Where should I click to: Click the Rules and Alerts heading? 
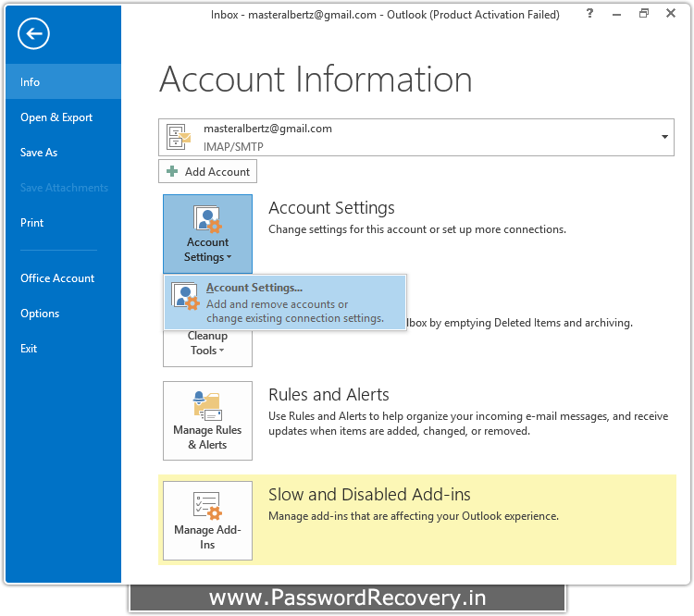328,394
